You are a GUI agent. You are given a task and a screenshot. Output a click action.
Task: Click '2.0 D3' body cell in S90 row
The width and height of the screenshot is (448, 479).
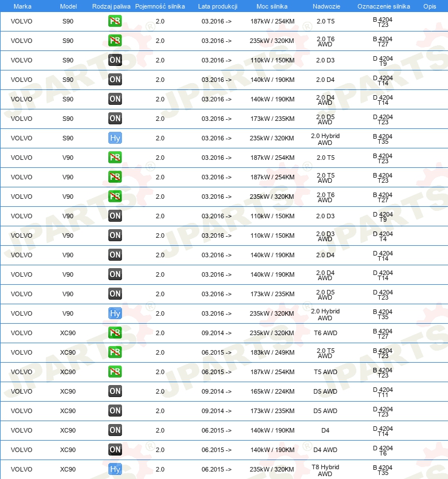(325, 60)
